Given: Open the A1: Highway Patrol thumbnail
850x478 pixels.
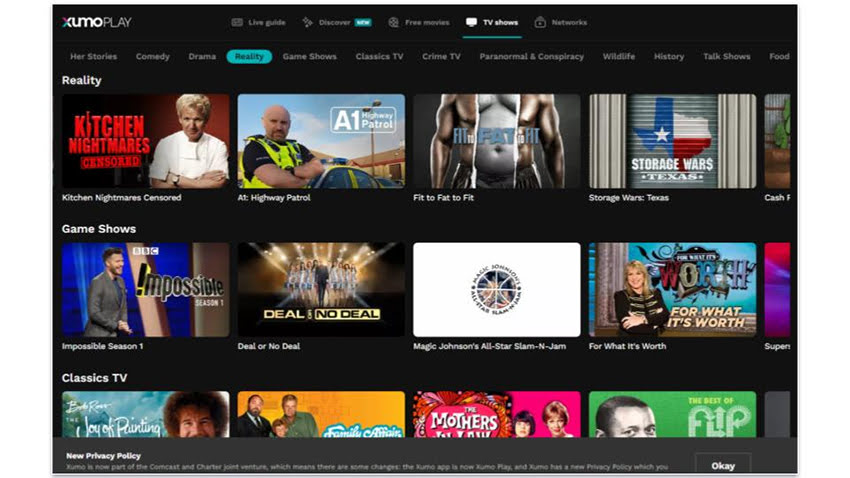Looking at the screenshot, I should (x=321, y=141).
